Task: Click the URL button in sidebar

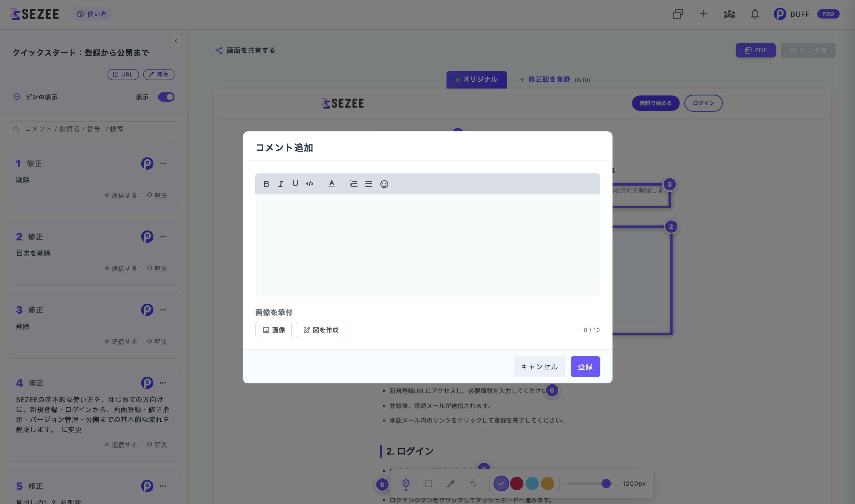Action: coord(123,74)
